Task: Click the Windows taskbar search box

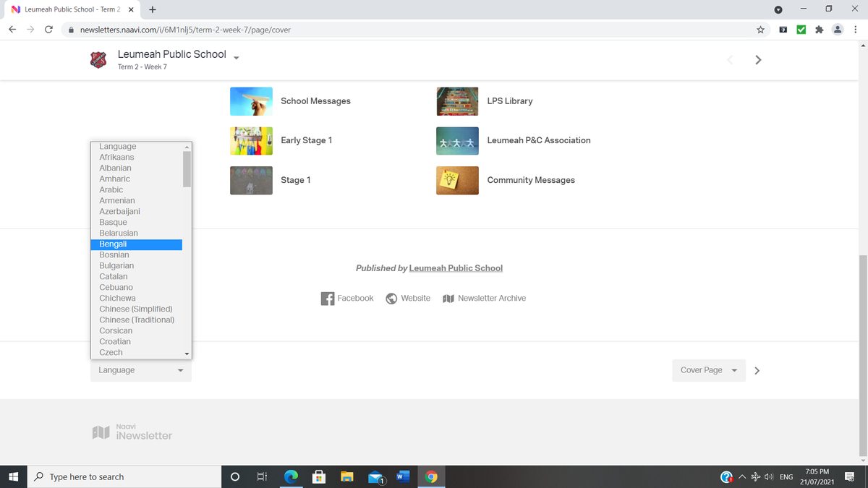Action: pyautogui.click(x=124, y=477)
